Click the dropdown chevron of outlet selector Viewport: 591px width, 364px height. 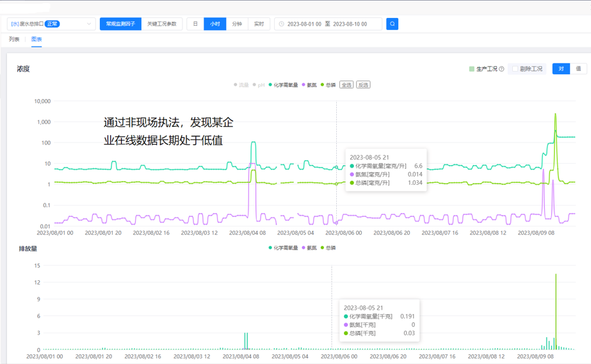coord(89,24)
